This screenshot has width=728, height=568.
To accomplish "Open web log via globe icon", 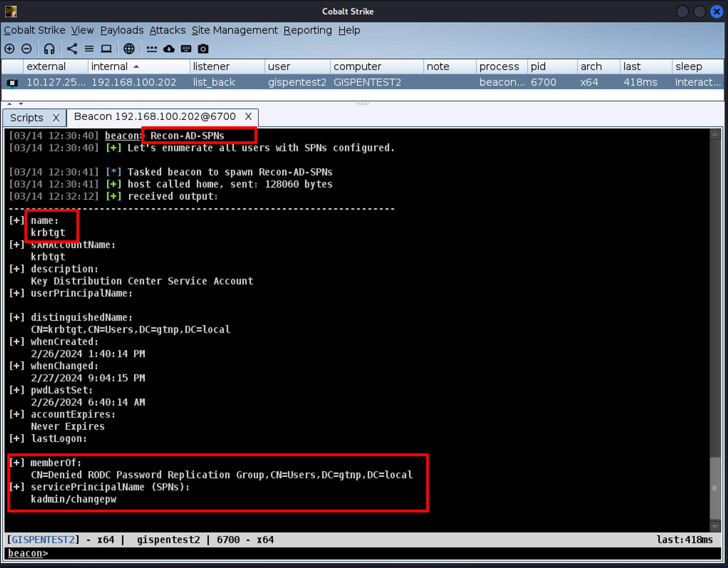I will (129, 49).
